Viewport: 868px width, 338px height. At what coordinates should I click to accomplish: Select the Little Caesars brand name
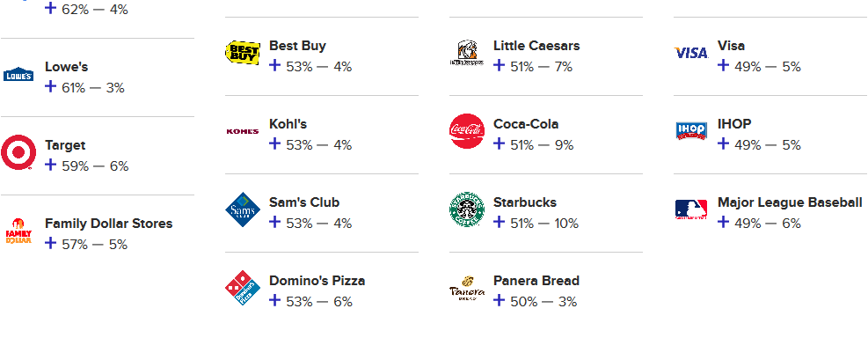[536, 46]
